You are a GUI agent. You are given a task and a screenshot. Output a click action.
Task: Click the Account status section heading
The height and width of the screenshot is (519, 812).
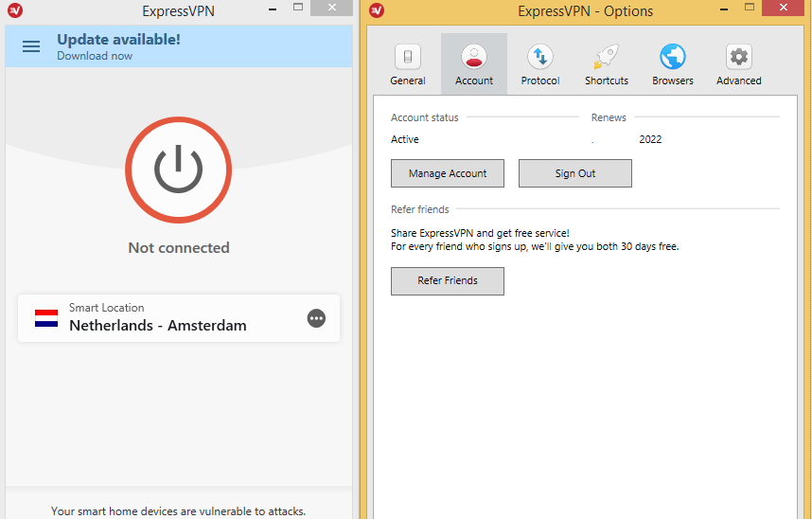pos(425,117)
